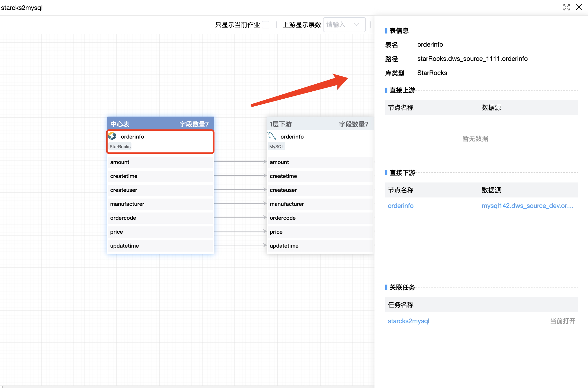This screenshot has width=588, height=388.
Task: Click the fullscreen expand icon
Action: pos(566,8)
